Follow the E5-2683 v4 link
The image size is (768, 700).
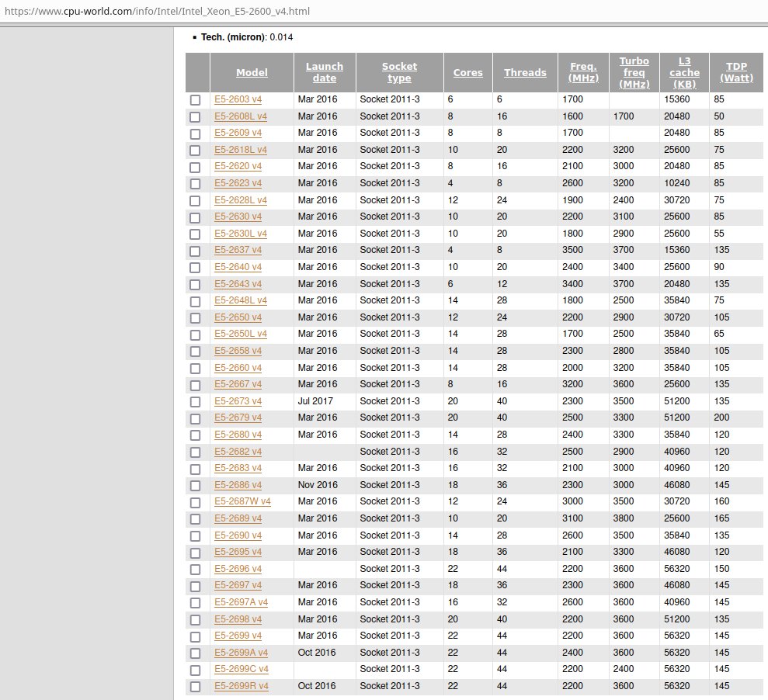[x=238, y=468]
